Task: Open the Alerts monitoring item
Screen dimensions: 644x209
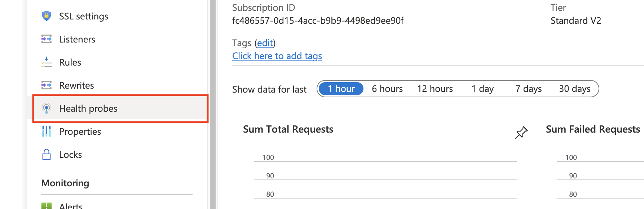Action: tap(71, 206)
